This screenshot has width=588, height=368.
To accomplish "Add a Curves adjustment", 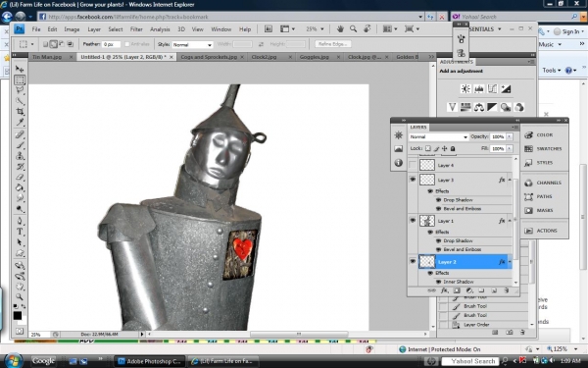I will coord(492,88).
